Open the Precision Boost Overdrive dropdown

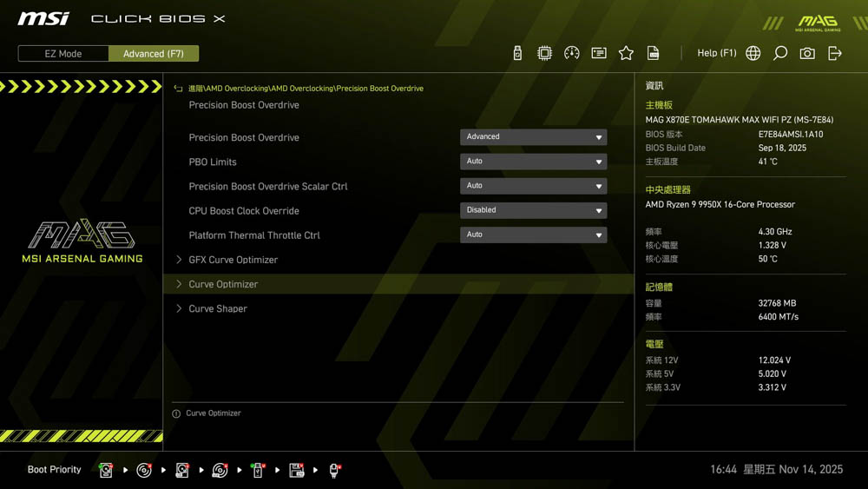tap(533, 136)
